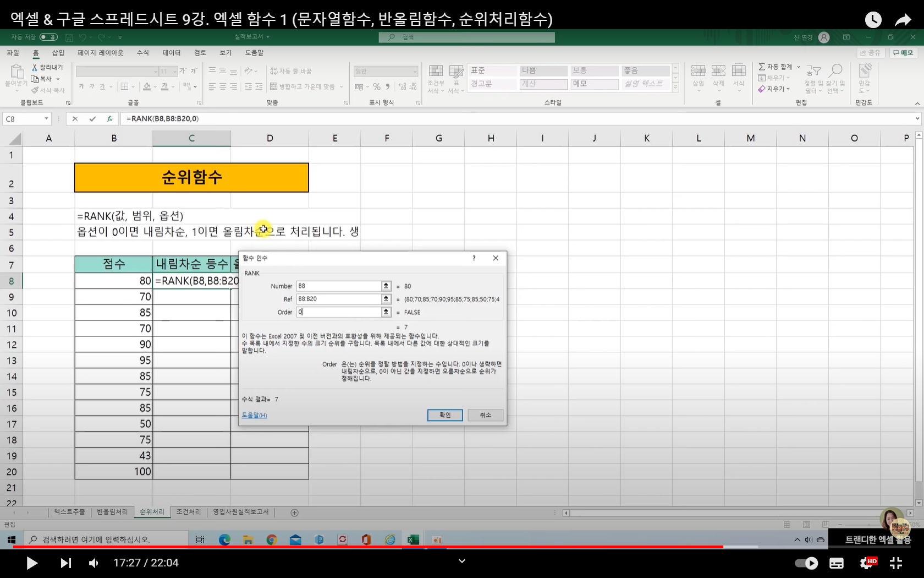Image resolution: width=924 pixels, height=578 pixels.
Task: Expand Merge and Center dropdown arrow
Action: point(341,86)
